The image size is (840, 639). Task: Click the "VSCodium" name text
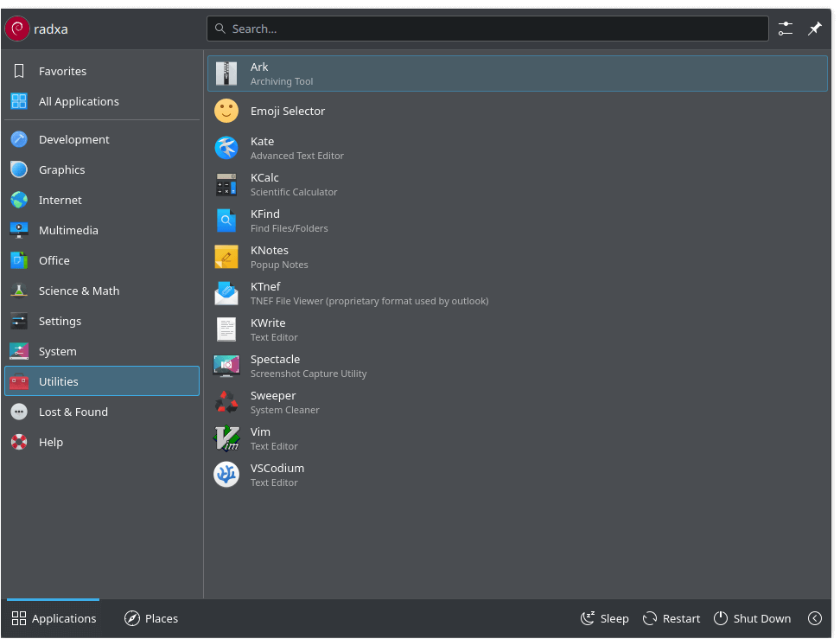click(x=277, y=469)
